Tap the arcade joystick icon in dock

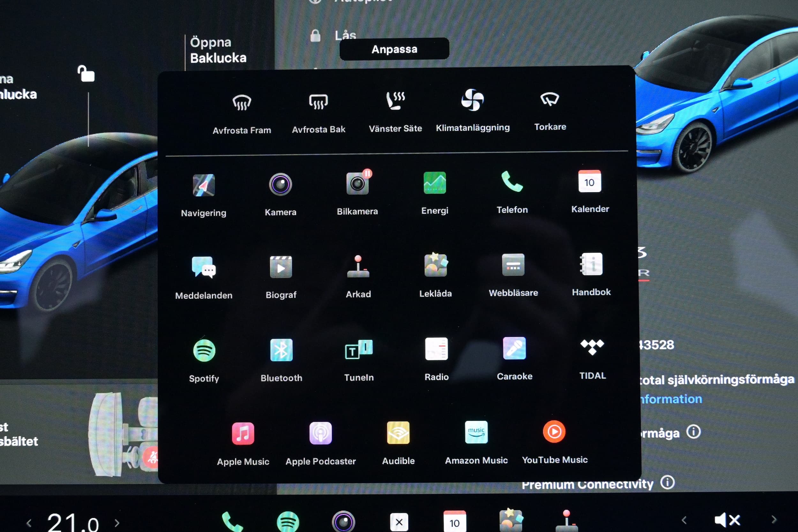(566, 521)
